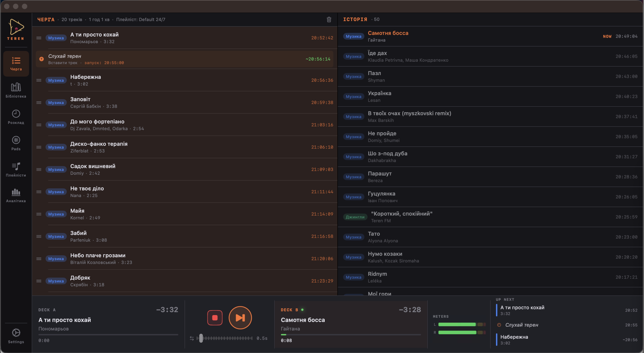Click 'Ridnym' by Leléka in history
This screenshot has width=644, height=353.
click(x=490, y=277)
